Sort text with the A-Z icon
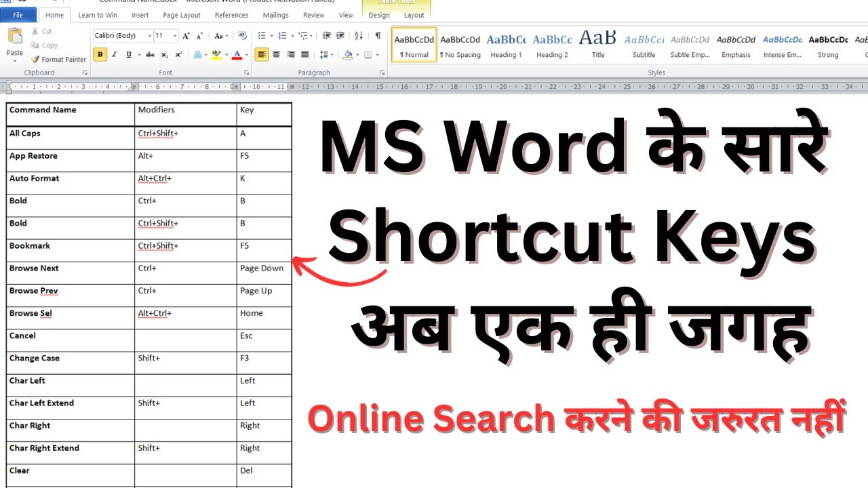Image resolution: width=868 pixels, height=488 pixels. [x=359, y=36]
